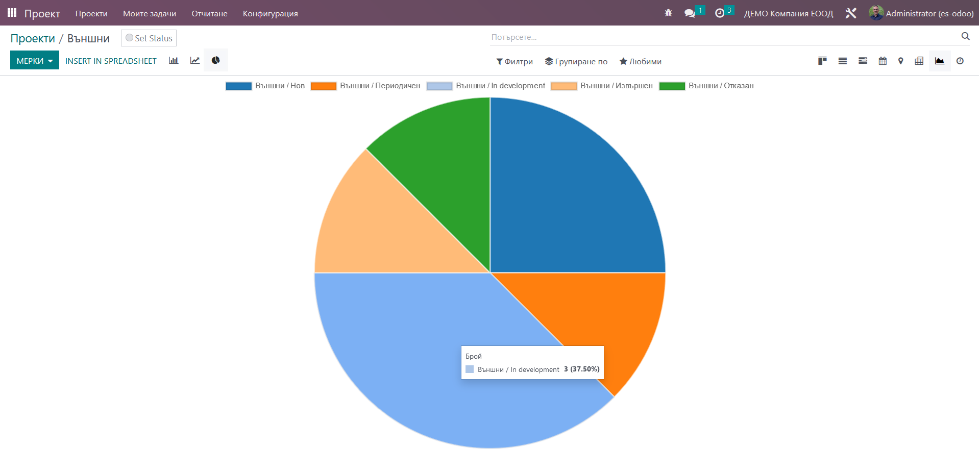Viewport: 980px width, 449px height.
Task: Open the Конфигурация menu
Action: pyautogui.click(x=271, y=13)
